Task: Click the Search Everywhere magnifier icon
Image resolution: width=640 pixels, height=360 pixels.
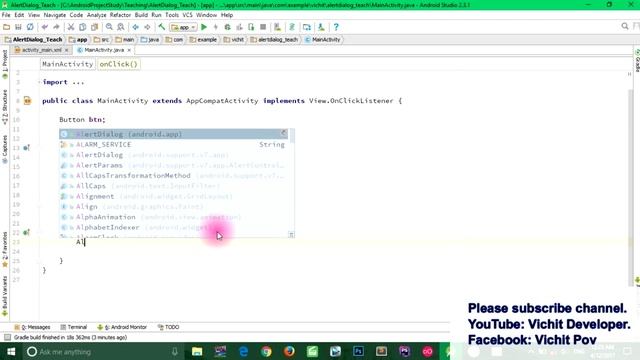Action: click(625, 26)
